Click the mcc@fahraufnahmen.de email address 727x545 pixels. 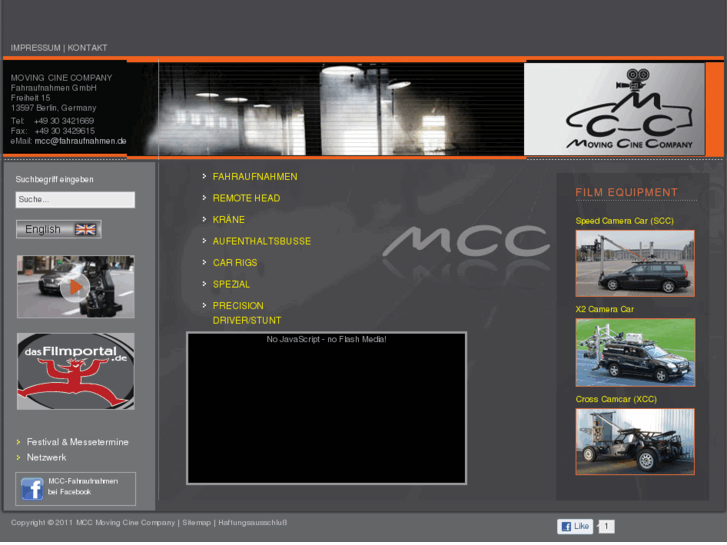pos(80,141)
